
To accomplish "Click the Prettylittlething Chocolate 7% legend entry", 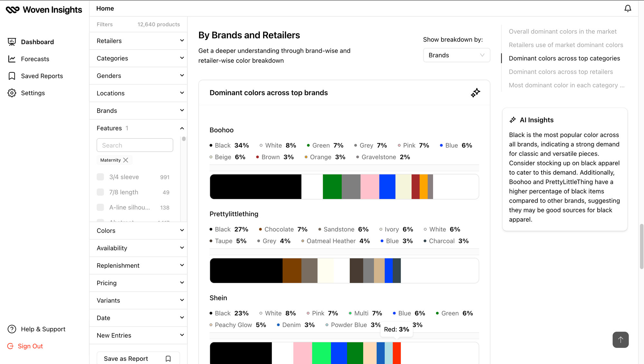I will coord(283,229).
